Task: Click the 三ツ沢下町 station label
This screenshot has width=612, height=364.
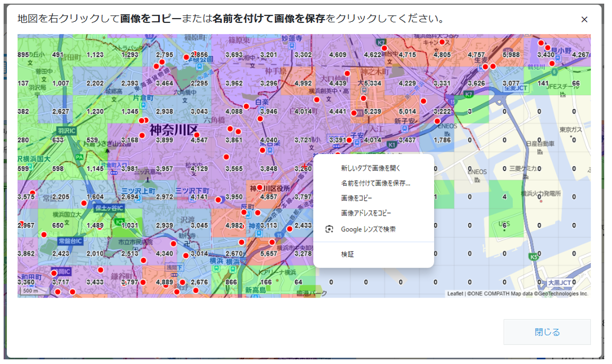Action: 192,191
